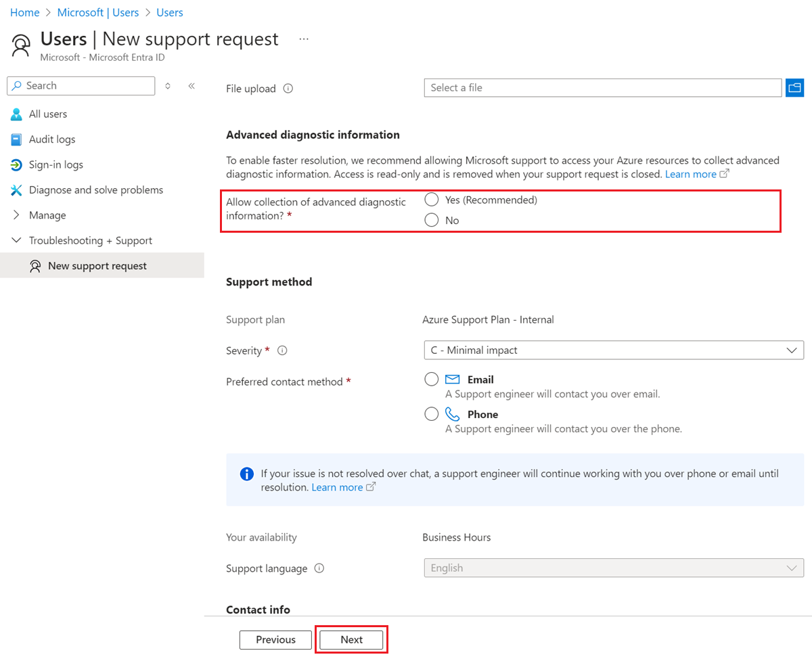This screenshot has height=659, width=812.
Task: Click the info icon beside Severity
Action: click(x=281, y=350)
